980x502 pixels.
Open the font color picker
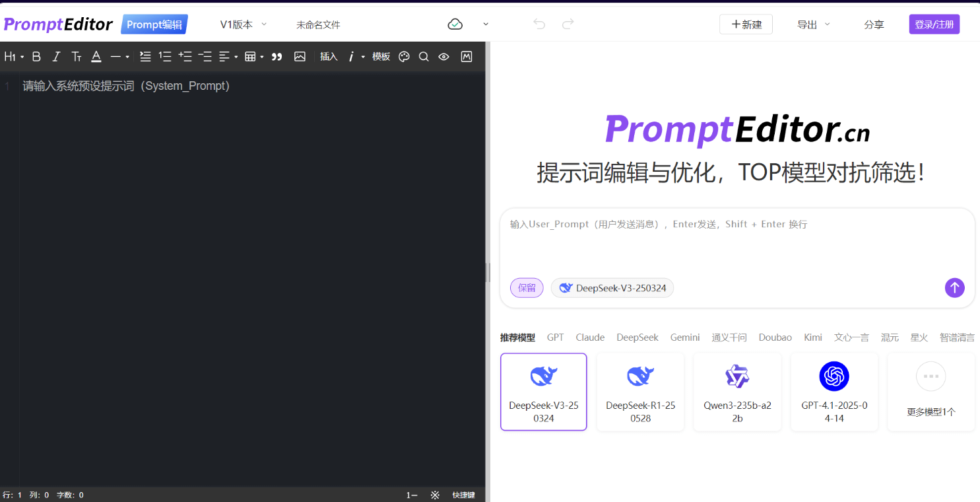(x=96, y=57)
